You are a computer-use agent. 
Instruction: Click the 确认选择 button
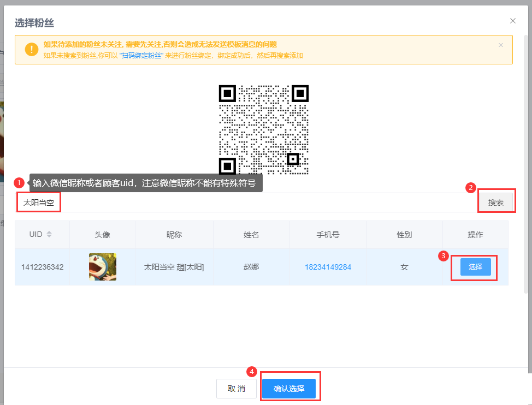click(289, 389)
